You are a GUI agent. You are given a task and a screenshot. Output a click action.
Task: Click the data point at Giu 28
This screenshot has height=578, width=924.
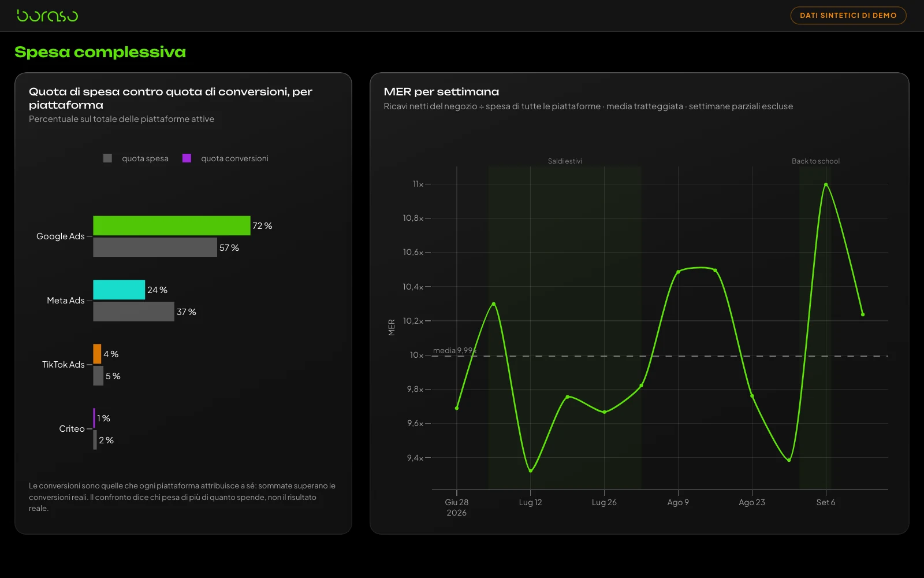[457, 408]
